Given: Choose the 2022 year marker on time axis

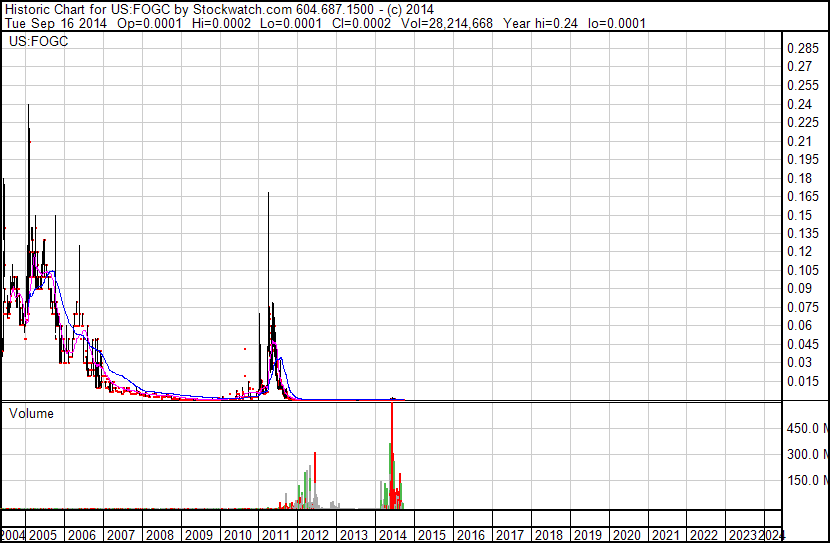Looking at the screenshot, I should click(x=703, y=535).
